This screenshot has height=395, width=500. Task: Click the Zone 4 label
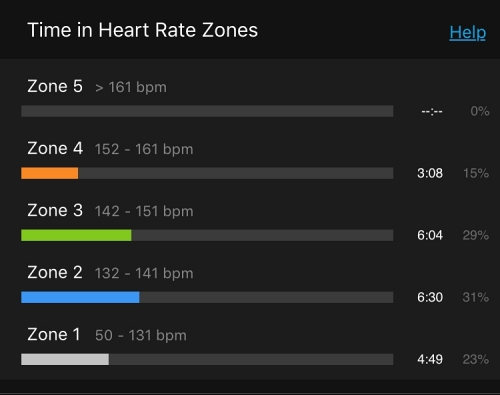(55, 148)
